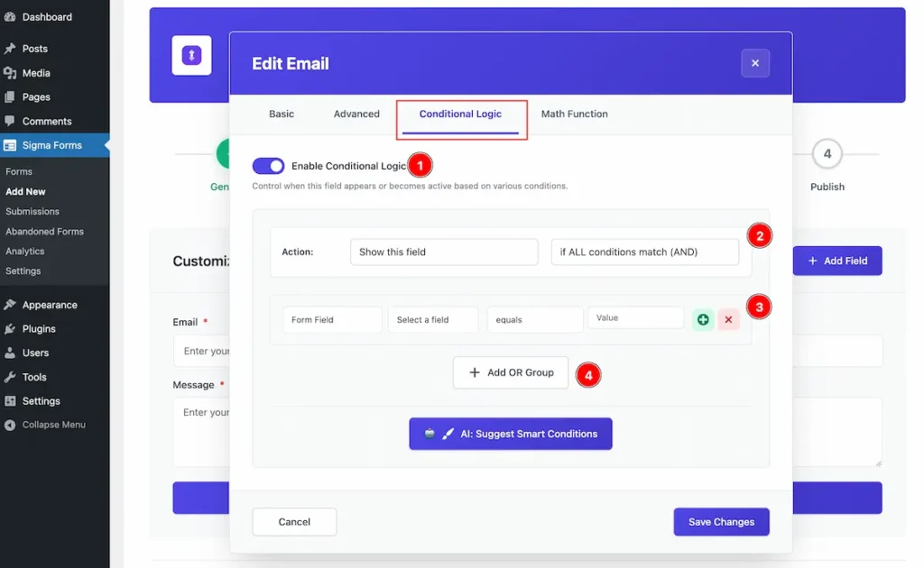Click the green plus add-condition icon
The image size is (924, 568).
[x=703, y=319]
